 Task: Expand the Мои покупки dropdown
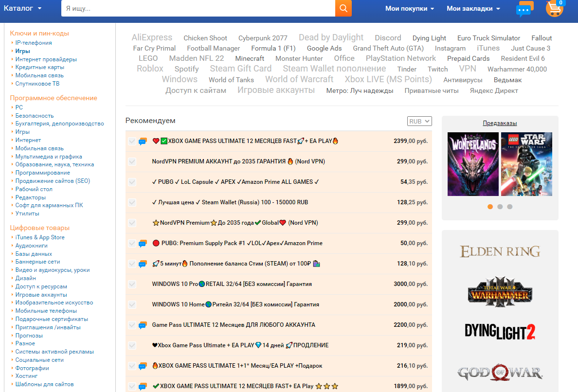pyautogui.click(x=410, y=8)
